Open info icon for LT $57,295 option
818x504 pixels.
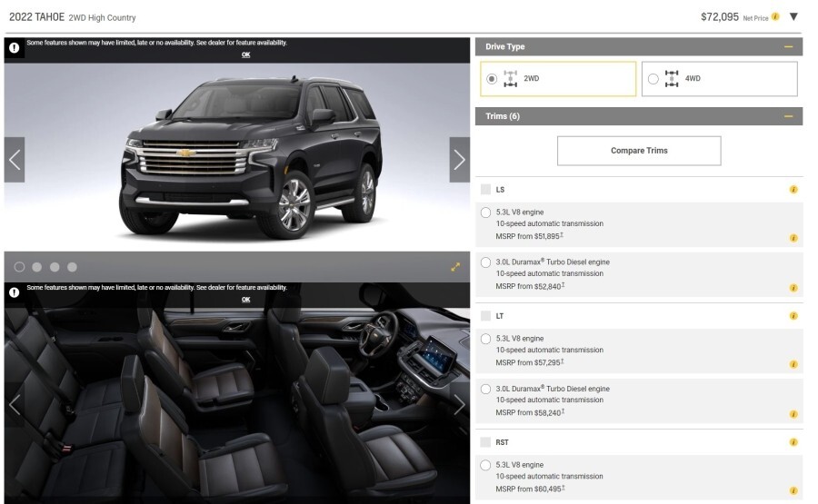(793, 364)
